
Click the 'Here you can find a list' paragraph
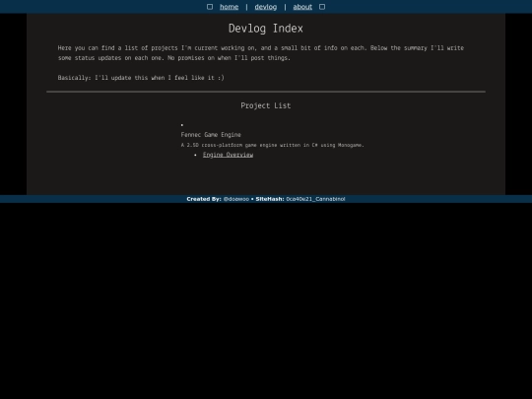[260, 53]
